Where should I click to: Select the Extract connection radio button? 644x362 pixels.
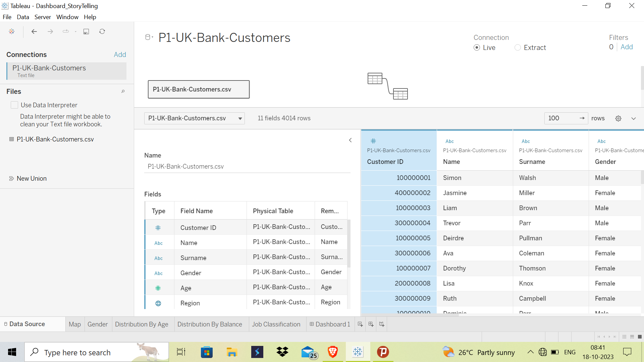pyautogui.click(x=517, y=48)
